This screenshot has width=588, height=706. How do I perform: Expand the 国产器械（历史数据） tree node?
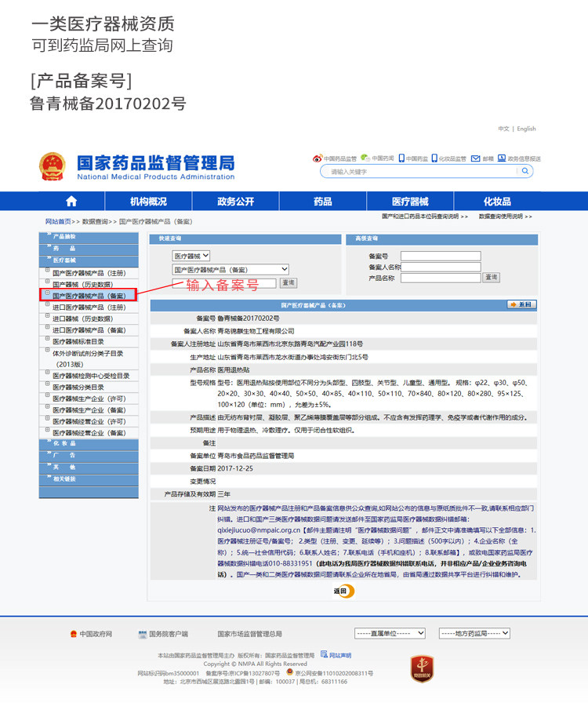pos(47,282)
